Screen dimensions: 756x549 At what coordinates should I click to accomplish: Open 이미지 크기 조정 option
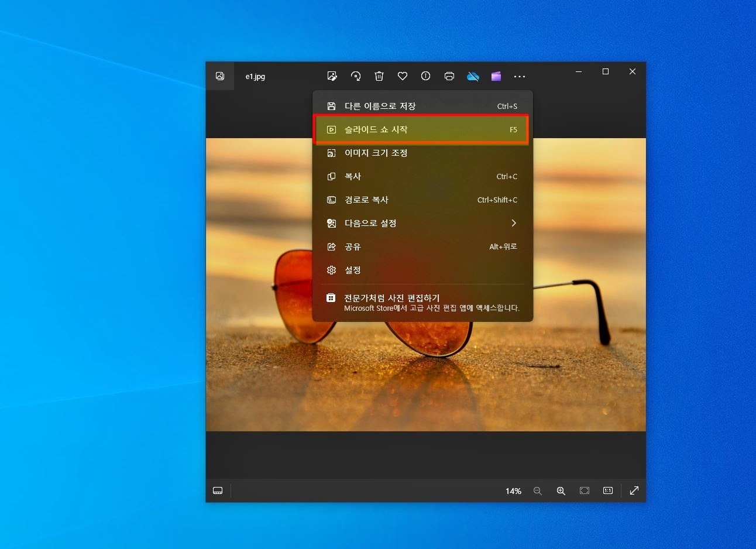click(422, 153)
